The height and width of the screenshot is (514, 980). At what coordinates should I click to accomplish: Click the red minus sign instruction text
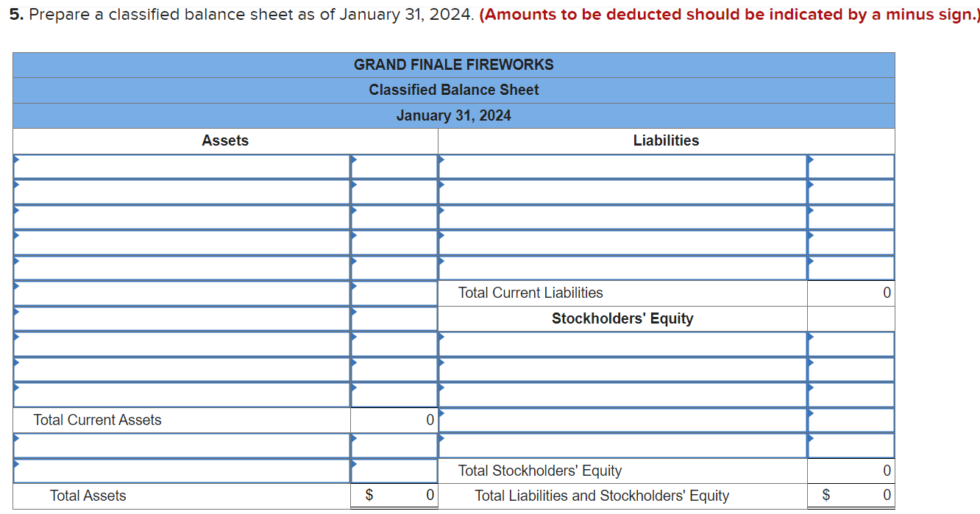pos(729,15)
